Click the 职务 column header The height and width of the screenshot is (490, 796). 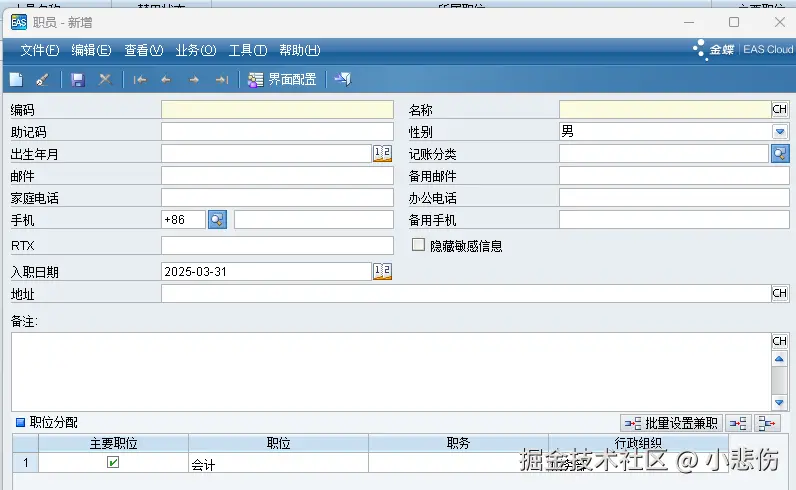pyautogui.click(x=458, y=443)
